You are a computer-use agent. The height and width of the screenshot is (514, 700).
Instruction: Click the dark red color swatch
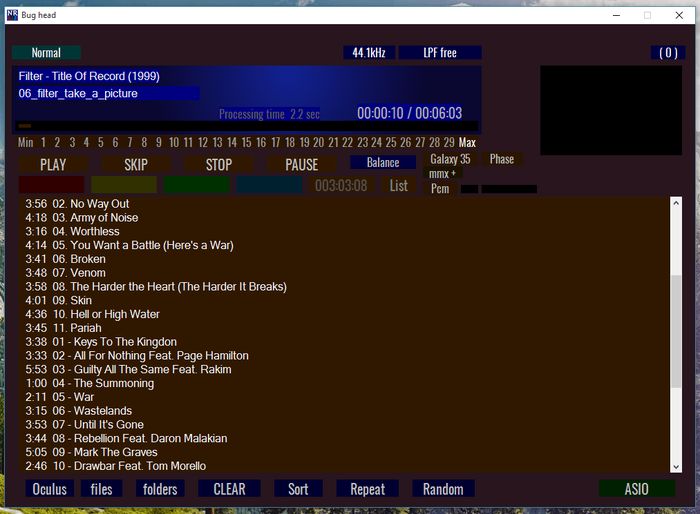[x=51, y=185]
